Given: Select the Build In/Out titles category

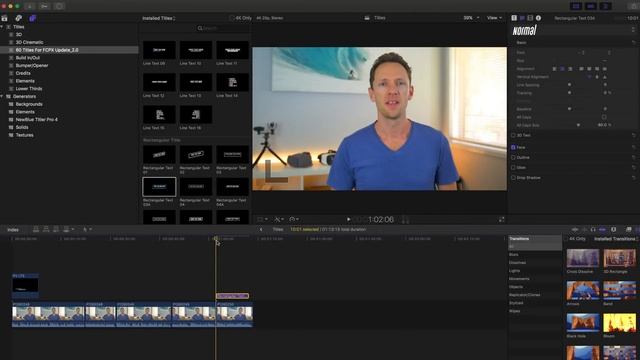Looking at the screenshot, I should pos(27,58).
